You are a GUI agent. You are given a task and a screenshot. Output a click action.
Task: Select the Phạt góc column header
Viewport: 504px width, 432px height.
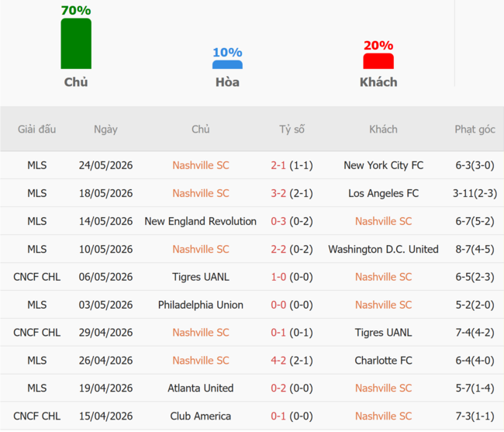[475, 130]
